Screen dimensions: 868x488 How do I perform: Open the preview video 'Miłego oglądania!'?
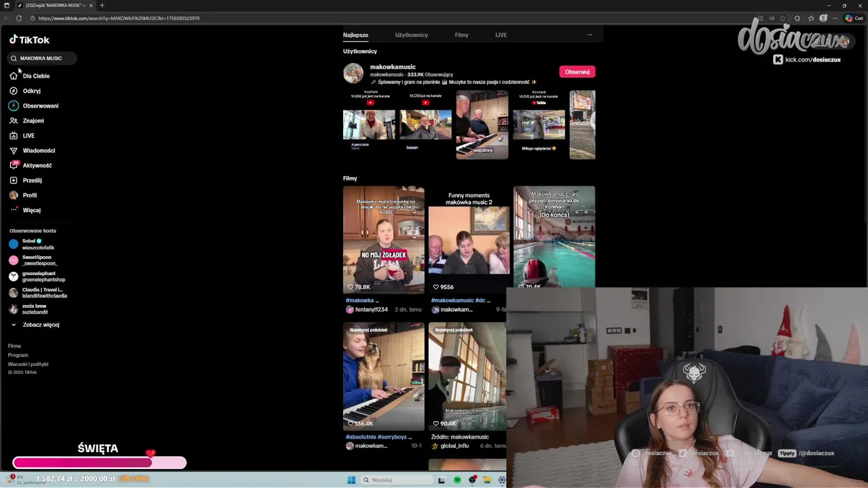click(x=539, y=125)
